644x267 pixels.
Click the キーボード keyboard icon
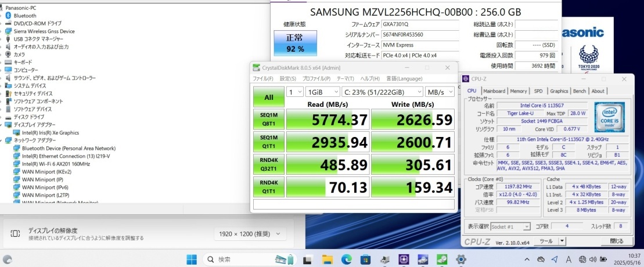click(8, 63)
